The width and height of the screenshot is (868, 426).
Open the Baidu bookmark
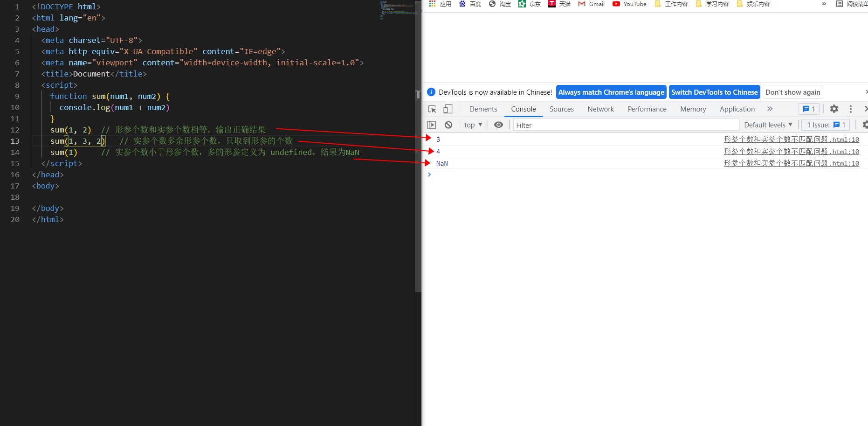pyautogui.click(x=470, y=4)
